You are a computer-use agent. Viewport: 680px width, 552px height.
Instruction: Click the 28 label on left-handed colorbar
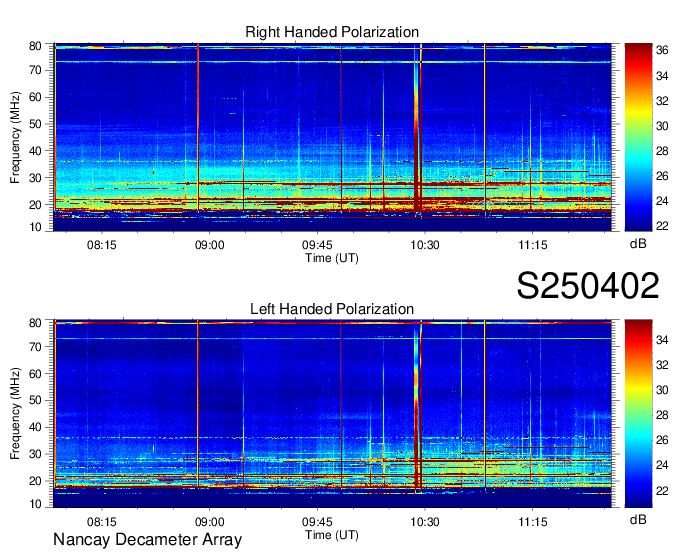pyautogui.click(x=662, y=415)
